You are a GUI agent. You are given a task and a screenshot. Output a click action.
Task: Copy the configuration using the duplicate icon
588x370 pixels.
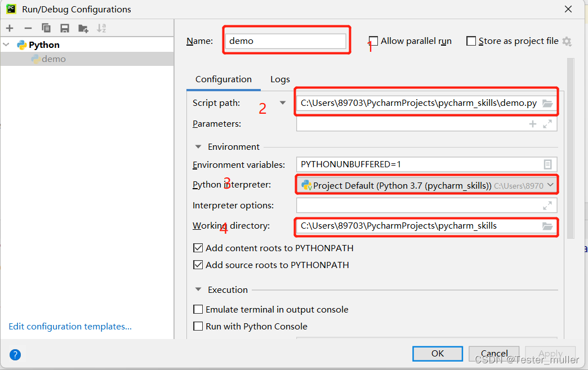(x=46, y=28)
